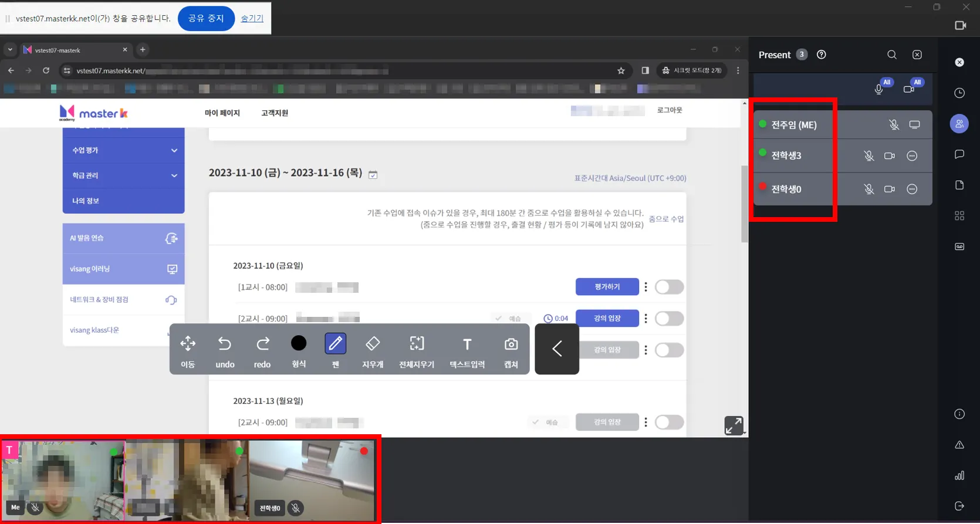The image size is (980, 524).
Task: Click the clear all (전체지우기) icon
Action: (x=417, y=344)
